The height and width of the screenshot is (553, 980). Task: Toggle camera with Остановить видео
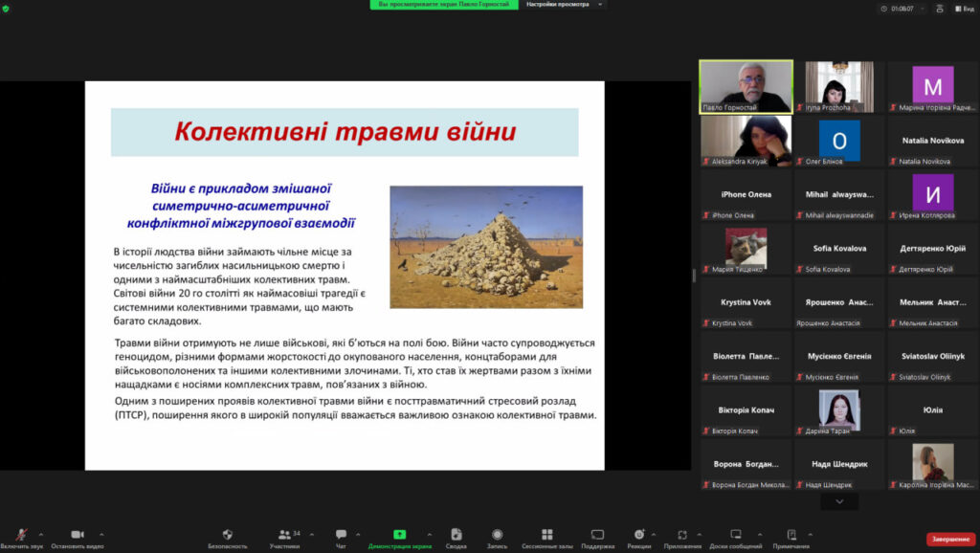[x=78, y=536]
